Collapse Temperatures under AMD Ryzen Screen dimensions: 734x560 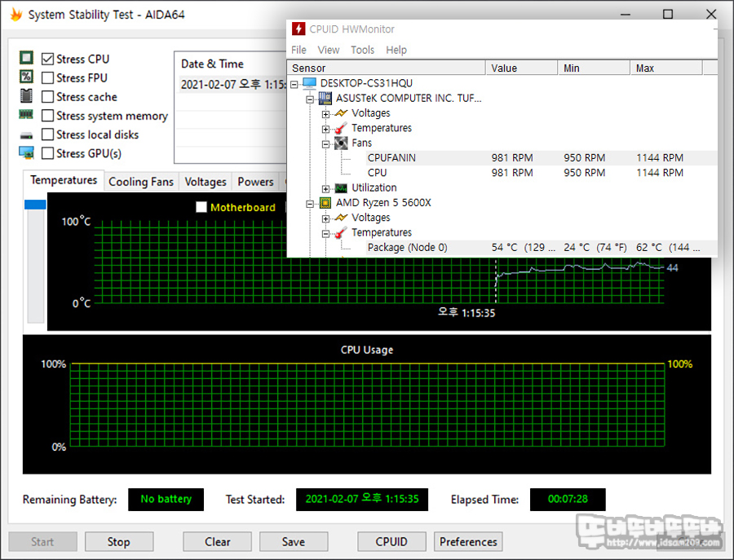325,234
